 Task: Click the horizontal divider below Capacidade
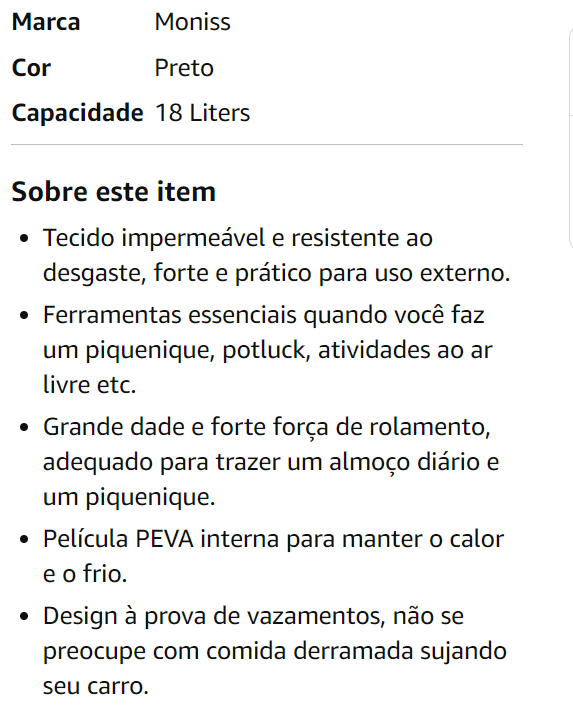click(x=267, y=144)
